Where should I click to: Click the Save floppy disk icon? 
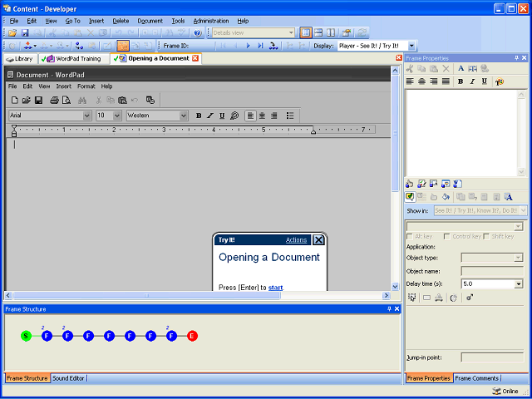click(25, 33)
